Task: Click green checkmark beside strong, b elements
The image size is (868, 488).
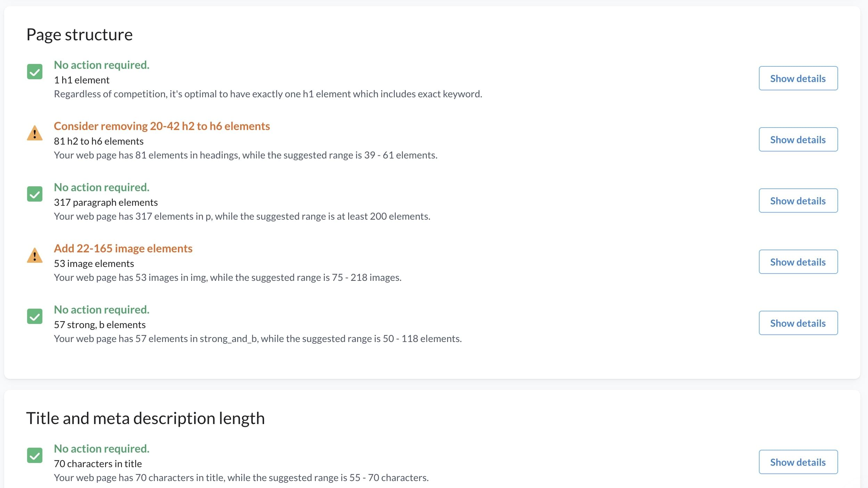Action: pos(35,316)
